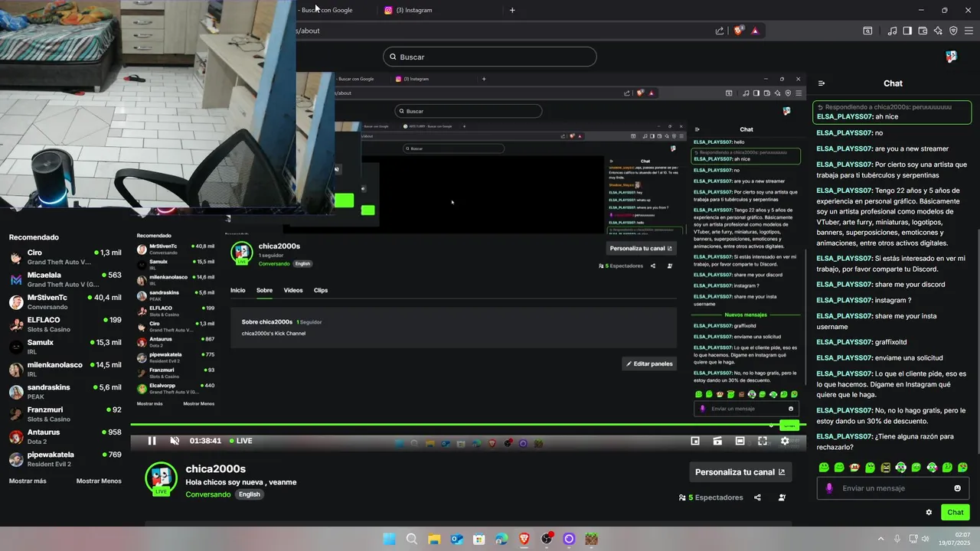Share page via address bar icon
The image size is (980, 551).
[x=720, y=31]
